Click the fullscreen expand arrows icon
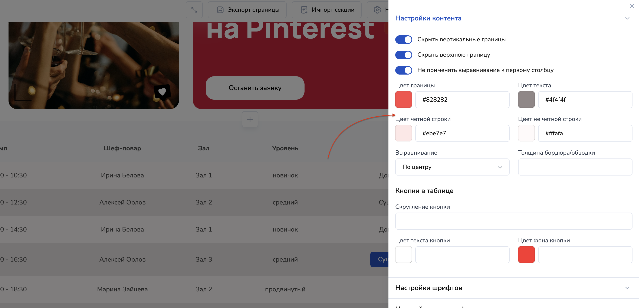Screen dimensions: 644x308 (x=194, y=10)
